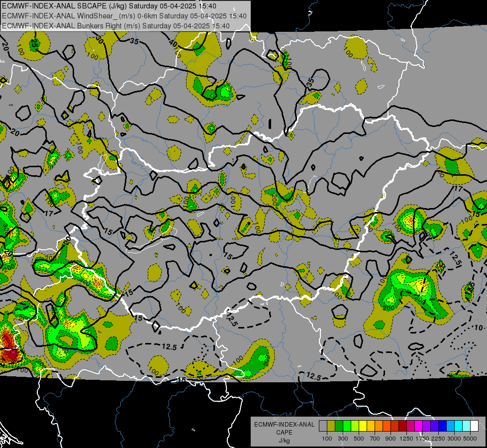Click legend tick label 5000
Viewport: 487px width, 448px height.
(470, 439)
